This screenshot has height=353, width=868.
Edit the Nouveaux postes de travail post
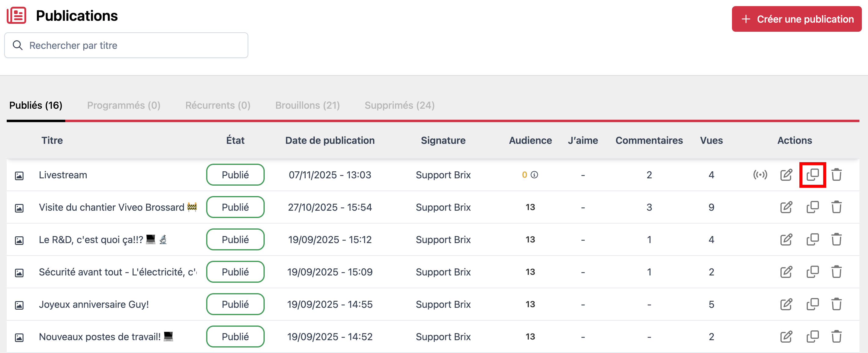pyautogui.click(x=786, y=337)
